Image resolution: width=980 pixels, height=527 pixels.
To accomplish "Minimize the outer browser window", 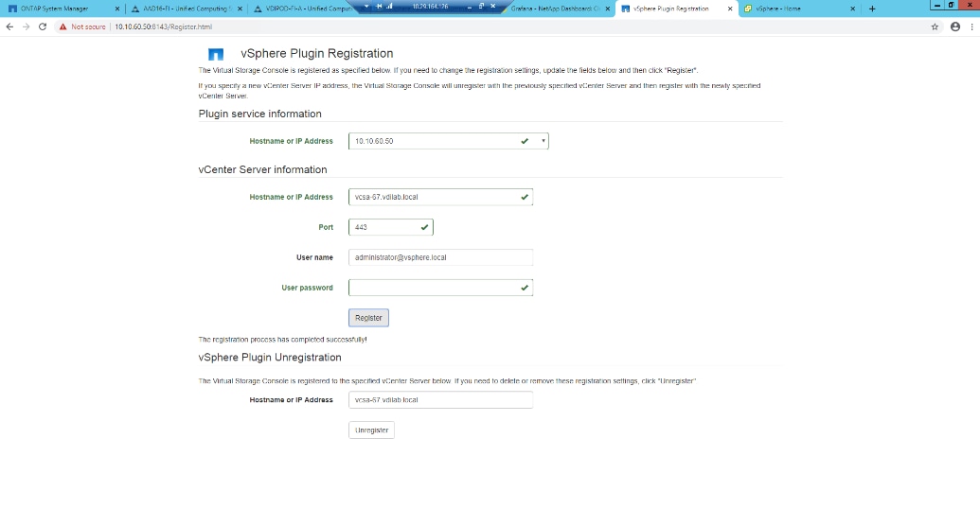I will point(936,5).
